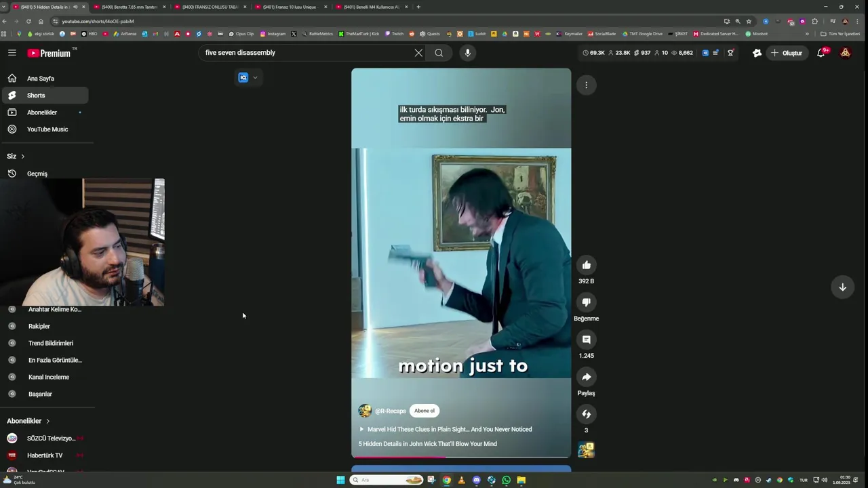The image size is (868, 488).
Task: Clear the search box text
Action: coord(418,53)
